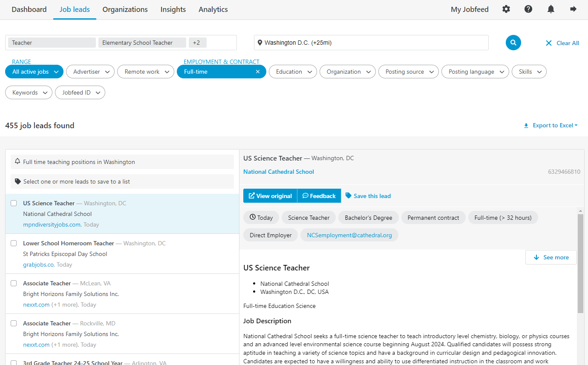Image resolution: width=588 pixels, height=365 pixels.
Task: Switch to the Job leads tab
Action: 75,9
